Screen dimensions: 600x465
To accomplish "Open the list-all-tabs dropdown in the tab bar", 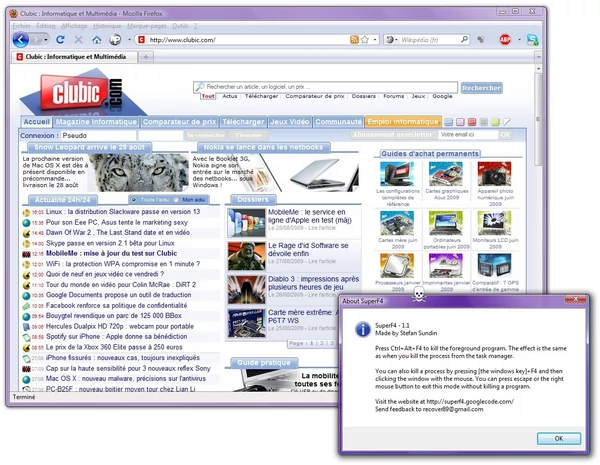I will [538, 57].
